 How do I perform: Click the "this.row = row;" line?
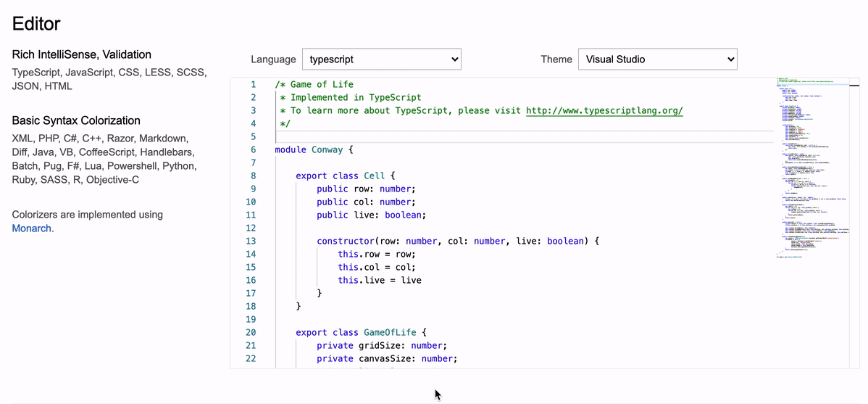coord(377,255)
